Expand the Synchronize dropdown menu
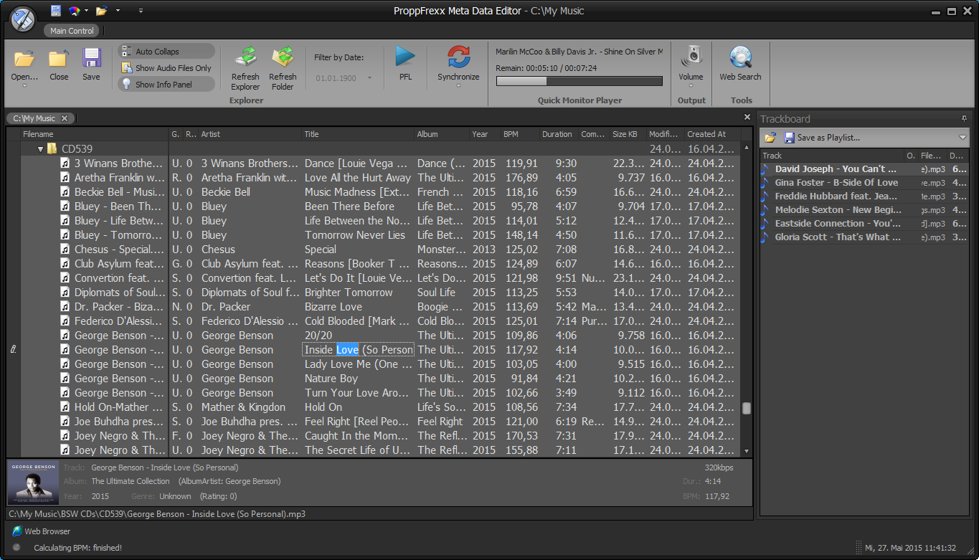 coord(458,86)
